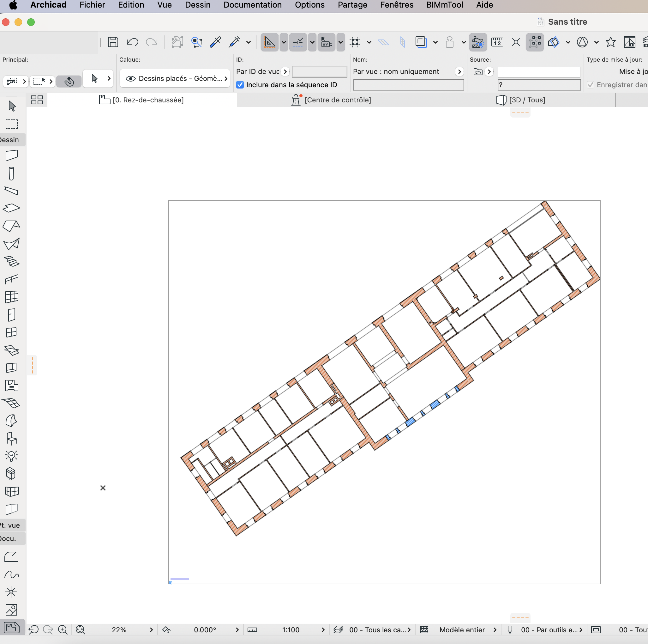Open the Source folder browse button

478,71
